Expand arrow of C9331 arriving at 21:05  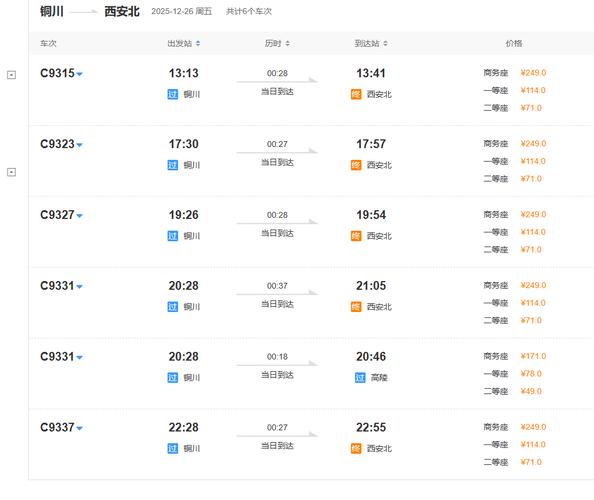point(80,287)
